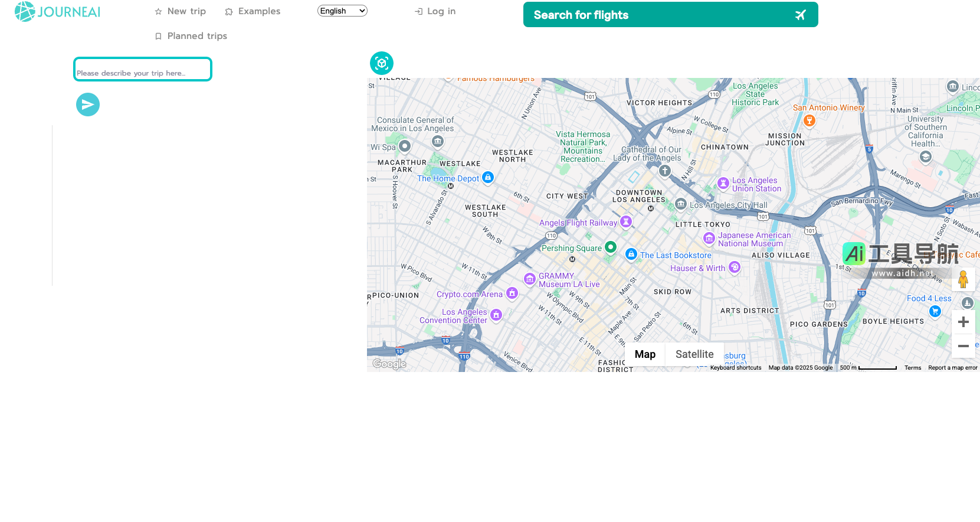Click the PICO GARDENS label
Image resolution: width=980 pixels, height=522 pixels.
818,325
